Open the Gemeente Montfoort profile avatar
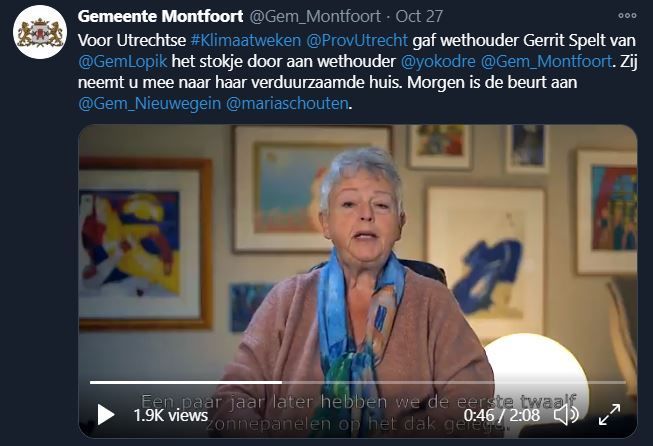 [x=40, y=32]
